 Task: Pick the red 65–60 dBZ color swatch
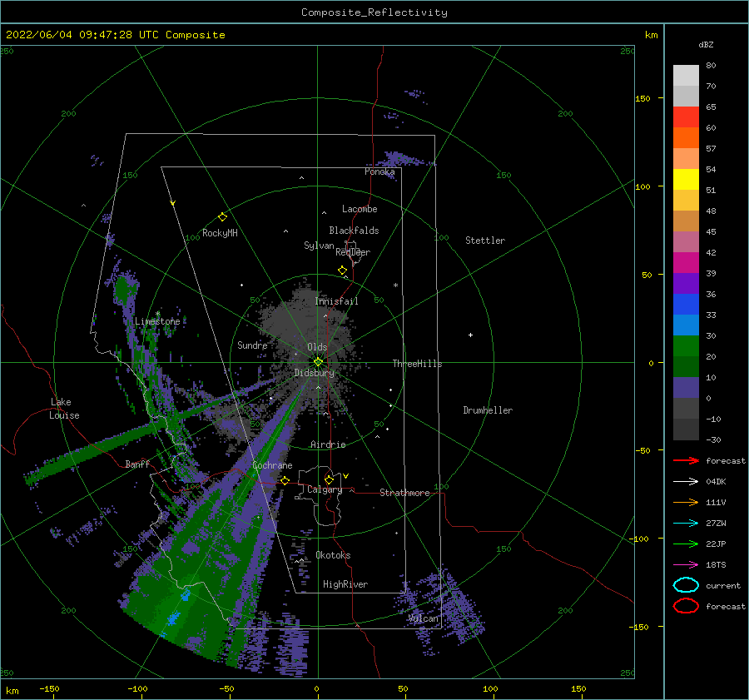(686, 117)
